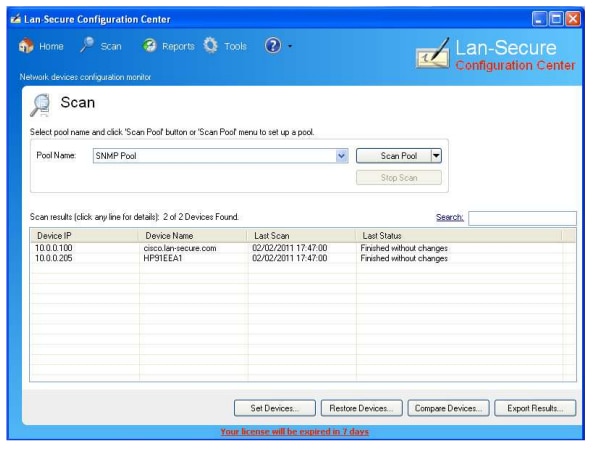Screen dimensions: 594x449
Task: Open the Pool Name combo box
Action: point(220,156)
